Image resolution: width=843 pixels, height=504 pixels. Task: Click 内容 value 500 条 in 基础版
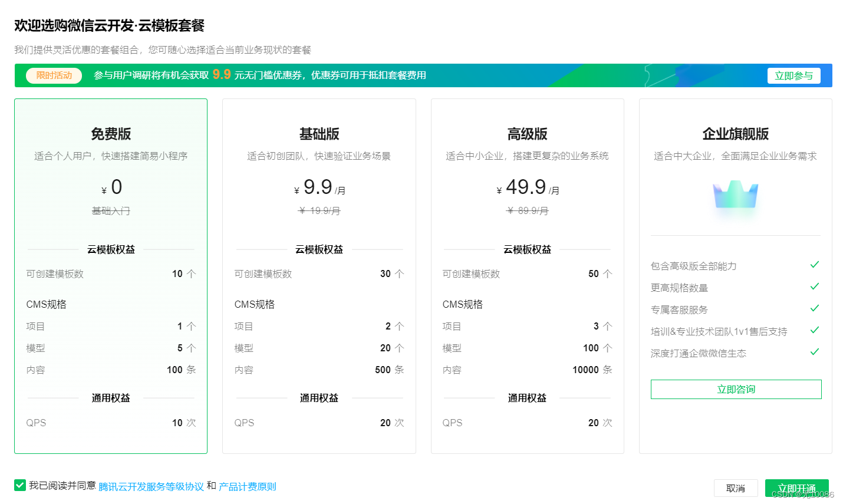point(390,370)
